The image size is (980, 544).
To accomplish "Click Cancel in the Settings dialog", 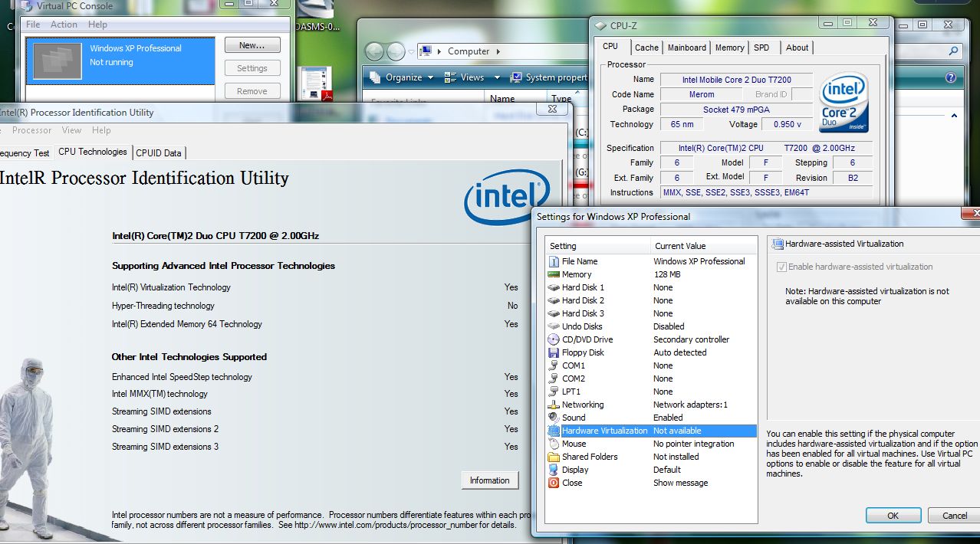I will tap(954, 516).
